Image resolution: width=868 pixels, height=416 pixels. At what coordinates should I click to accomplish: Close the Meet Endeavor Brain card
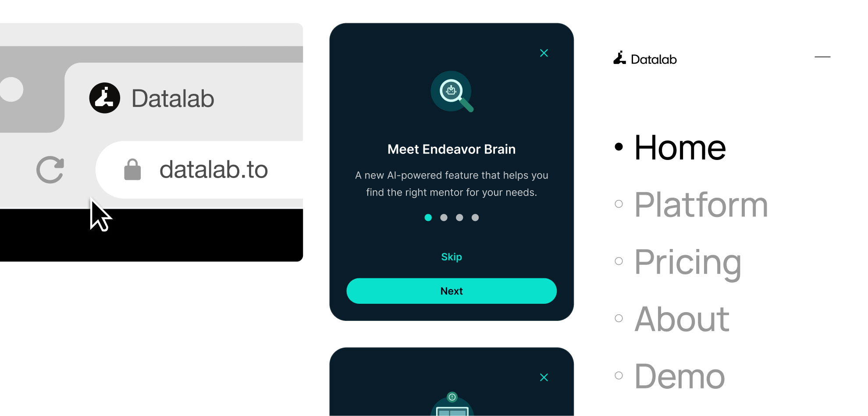click(544, 53)
